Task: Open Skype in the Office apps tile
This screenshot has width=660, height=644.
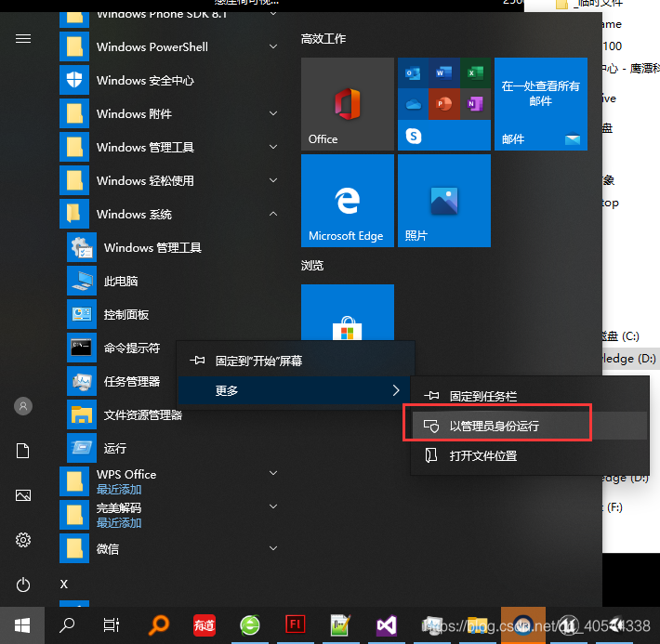Action: [x=414, y=136]
